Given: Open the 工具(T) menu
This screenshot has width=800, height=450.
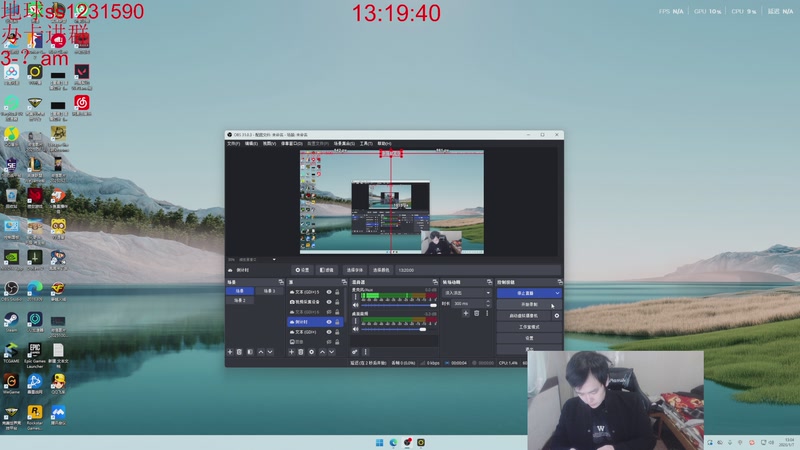Looking at the screenshot, I should (366, 144).
